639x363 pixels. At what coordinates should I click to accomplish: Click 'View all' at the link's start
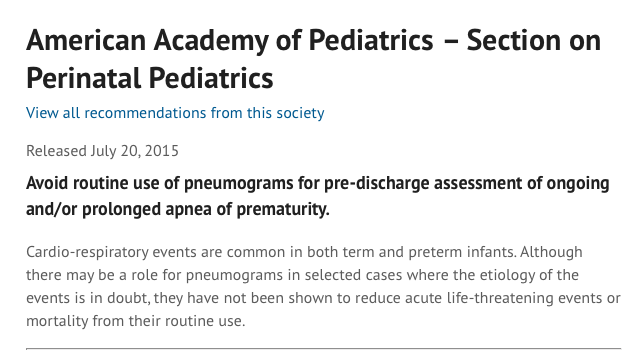click(53, 113)
